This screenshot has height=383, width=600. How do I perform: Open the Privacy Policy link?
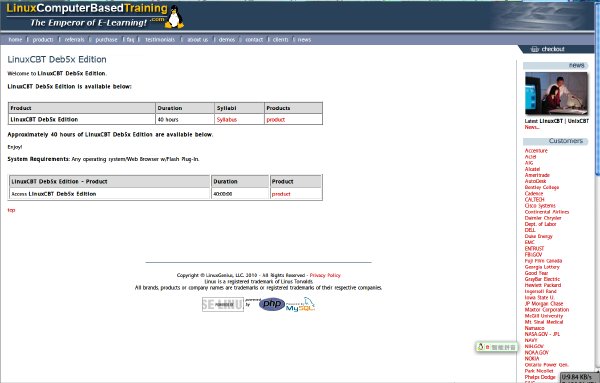325,275
